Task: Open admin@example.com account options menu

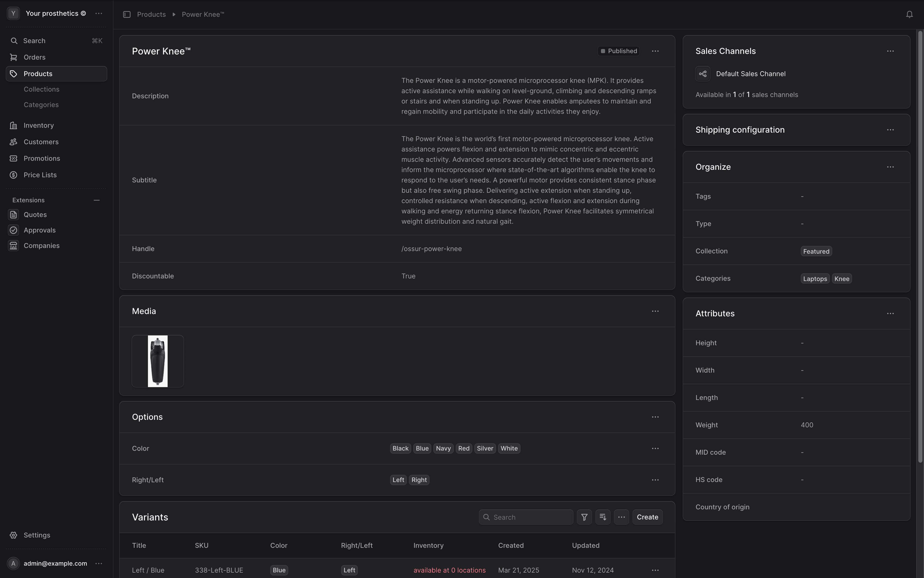Action: click(x=98, y=563)
